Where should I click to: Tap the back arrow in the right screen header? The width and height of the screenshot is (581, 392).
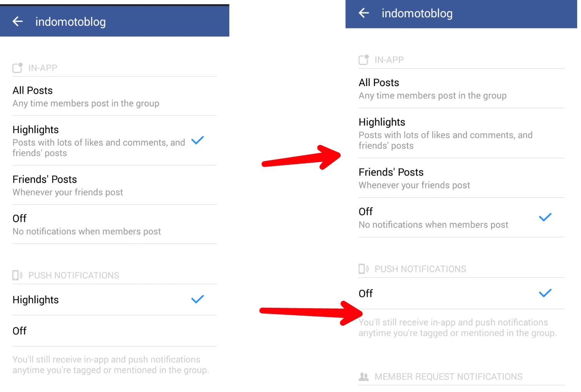[x=364, y=13]
